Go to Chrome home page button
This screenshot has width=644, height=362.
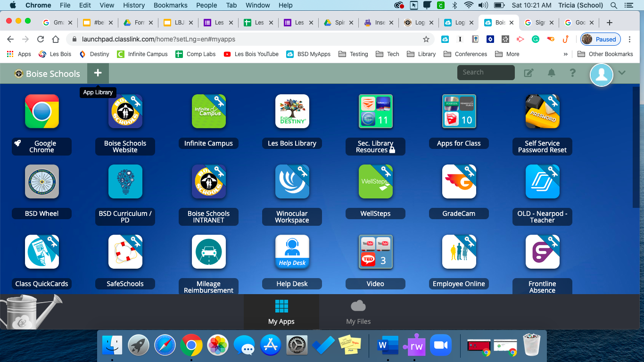click(x=56, y=39)
